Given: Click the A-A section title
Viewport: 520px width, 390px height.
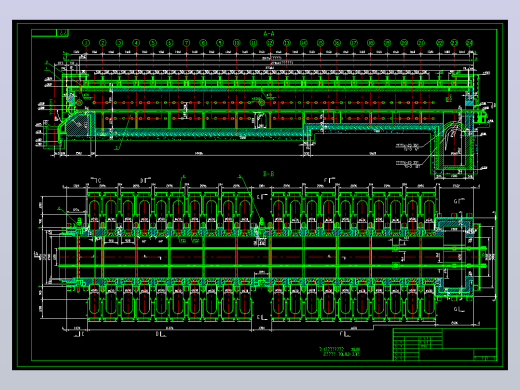Looking at the screenshot, I should (269, 34).
